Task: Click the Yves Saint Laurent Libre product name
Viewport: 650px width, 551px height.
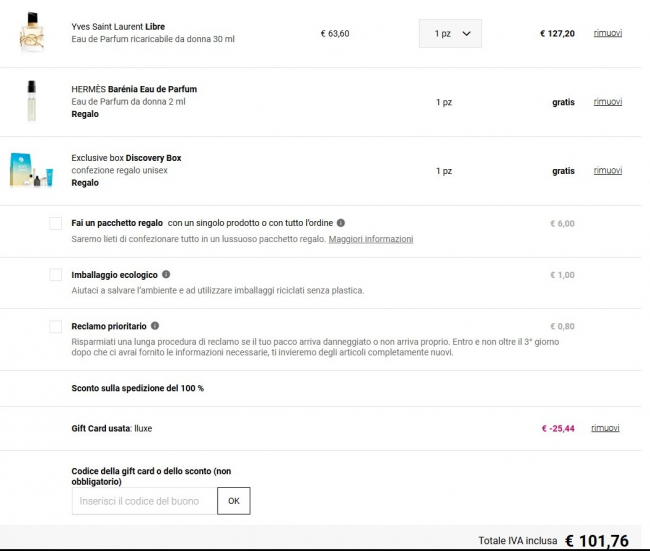Action: click(x=118, y=27)
